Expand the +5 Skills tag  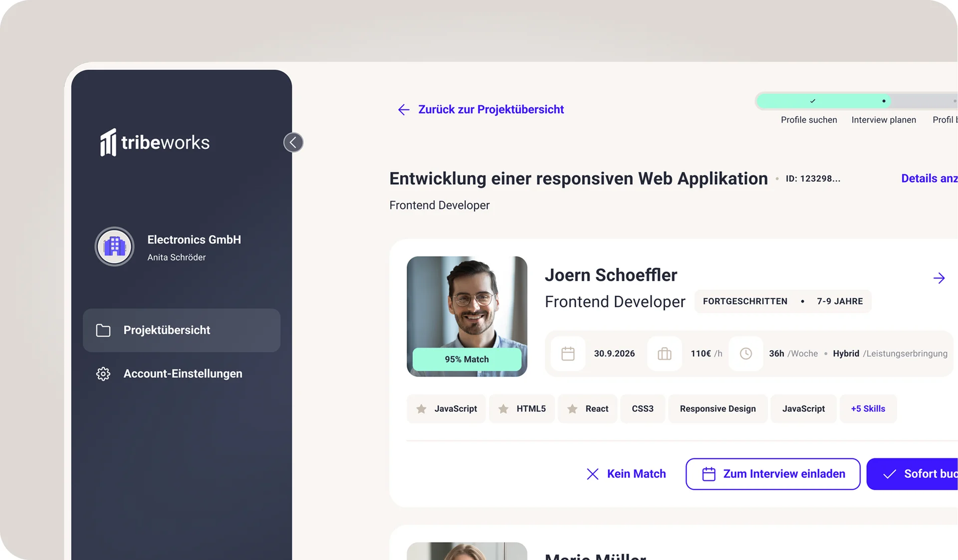pyautogui.click(x=868, y=409)
